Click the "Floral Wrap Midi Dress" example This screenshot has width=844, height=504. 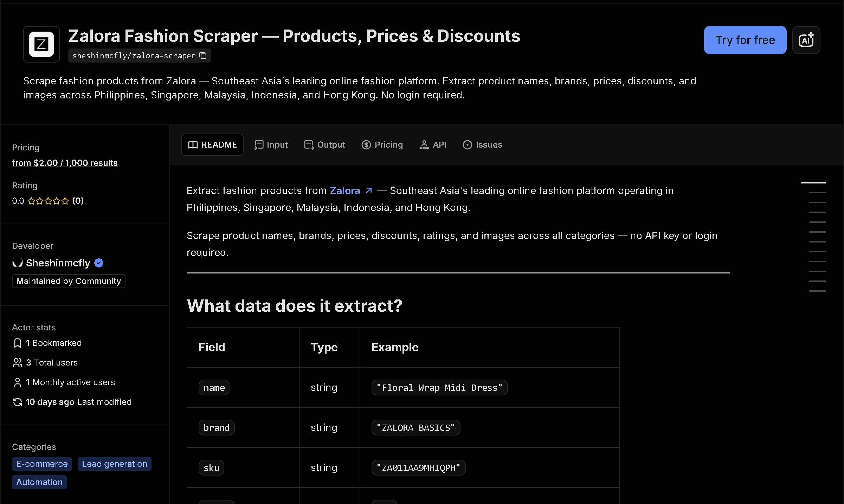click(439, 388)
